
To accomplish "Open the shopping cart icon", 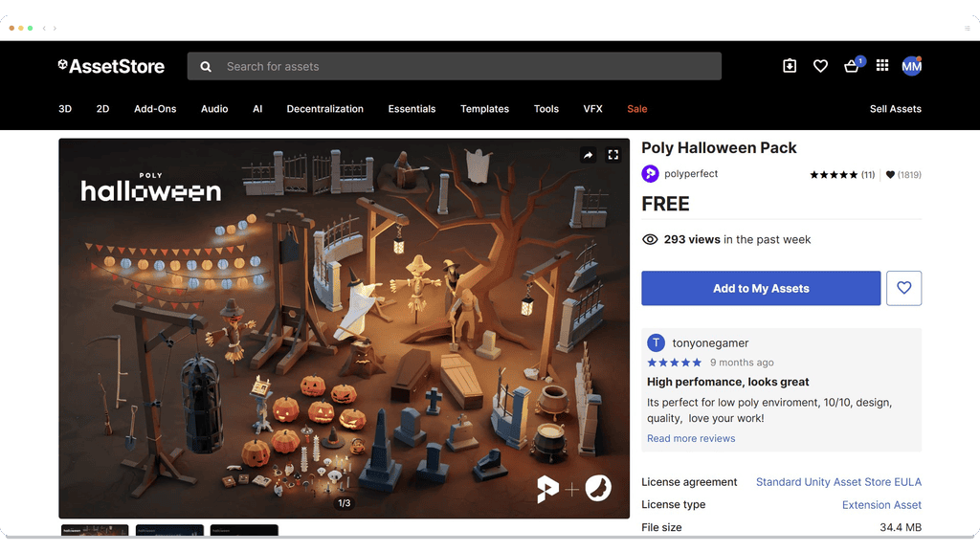I will pos(851,66).
